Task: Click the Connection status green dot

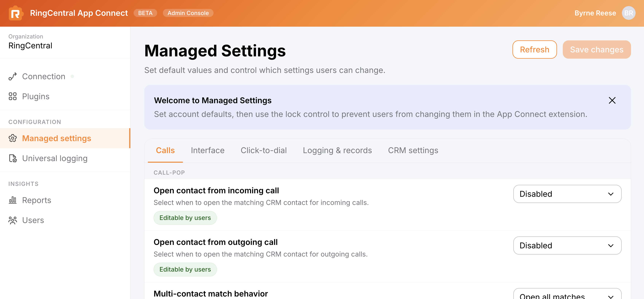Action: point(72,76)
